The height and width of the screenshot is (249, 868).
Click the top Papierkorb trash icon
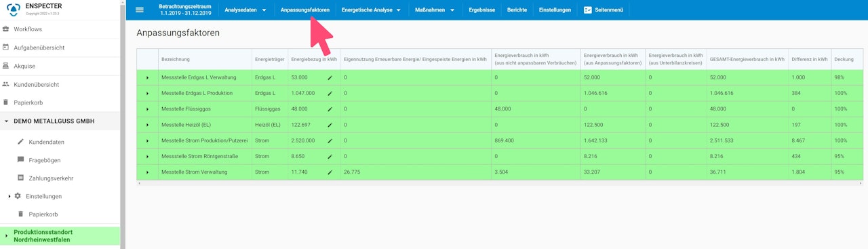click(x=6, y=102)
